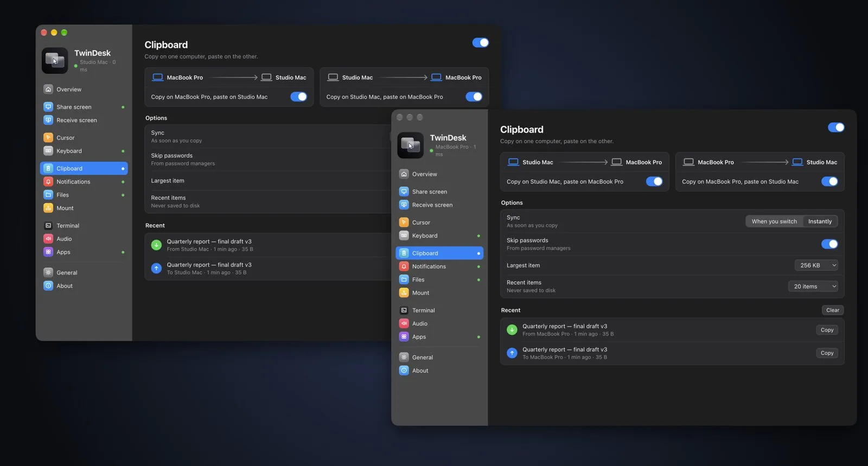The width and height of the screenshot is (868, 466).
Task: Open Audio in front window sidebar
Action: click(x=439, y=323)
